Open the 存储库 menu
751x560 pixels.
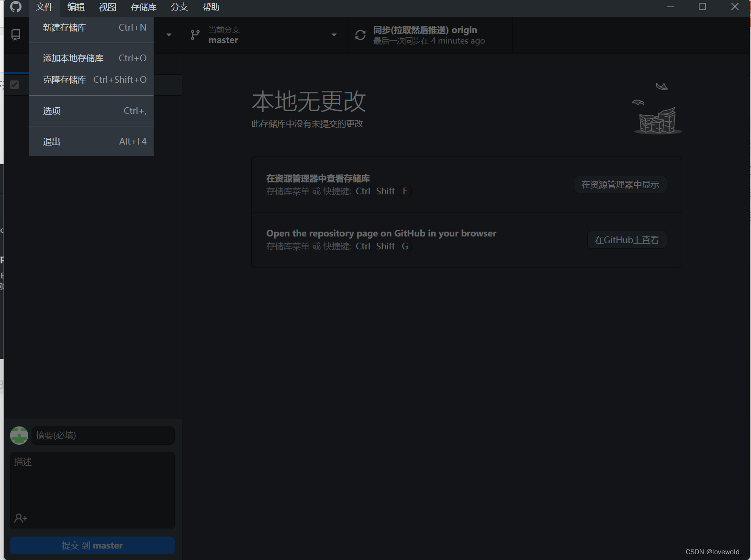pos(144,7)
